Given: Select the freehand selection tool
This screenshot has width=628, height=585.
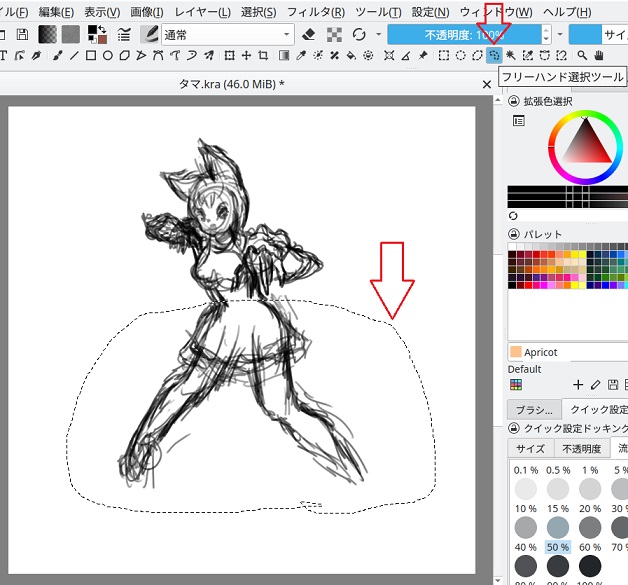Looking at the screenshot, I should click(494, 55).
